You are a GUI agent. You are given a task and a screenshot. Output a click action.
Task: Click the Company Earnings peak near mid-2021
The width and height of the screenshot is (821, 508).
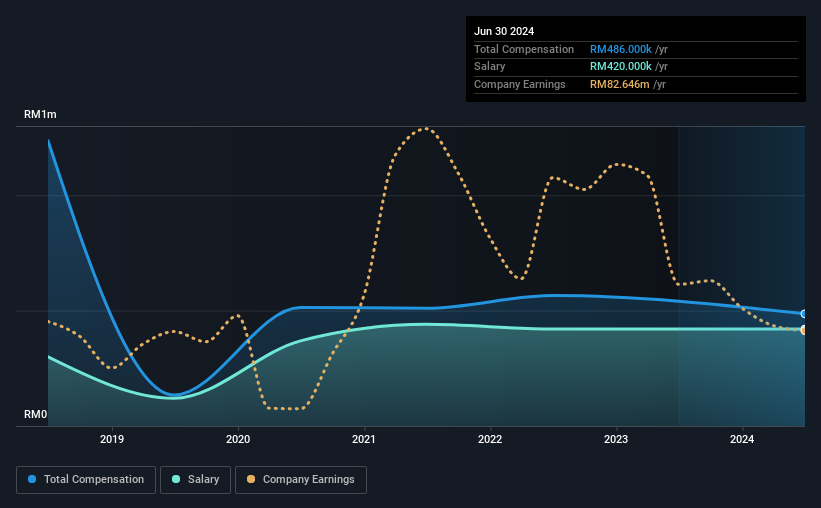pos(427,128)
